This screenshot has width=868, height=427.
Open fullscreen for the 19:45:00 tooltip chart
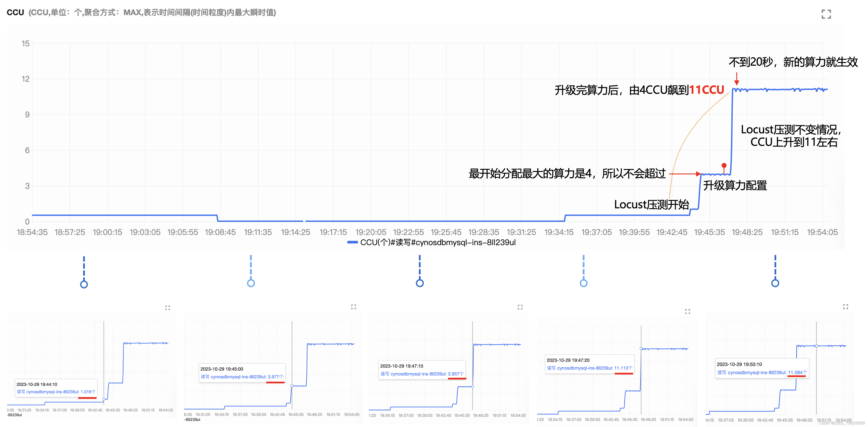(x=353, y=307)
